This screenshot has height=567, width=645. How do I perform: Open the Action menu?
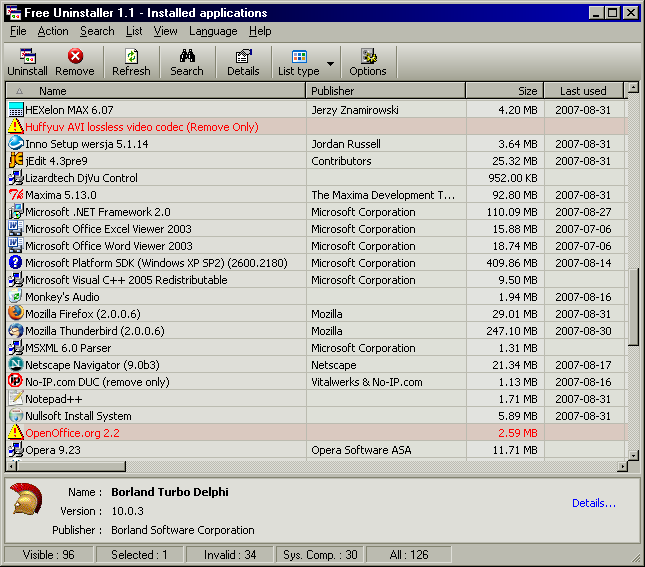[x=53, y=31]
